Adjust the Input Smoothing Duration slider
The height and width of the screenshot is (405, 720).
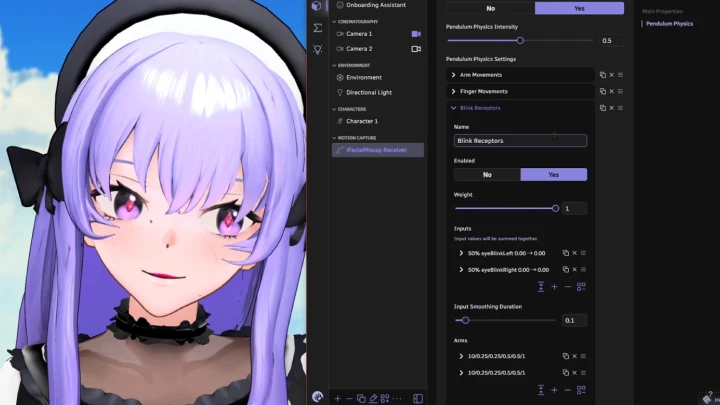[x=465, y=321]
